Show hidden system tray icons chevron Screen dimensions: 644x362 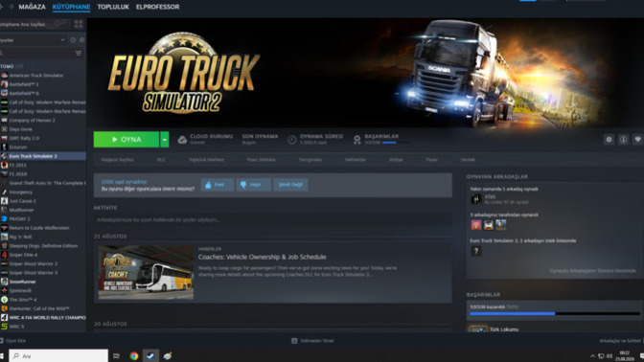click(x=592, y=356)
